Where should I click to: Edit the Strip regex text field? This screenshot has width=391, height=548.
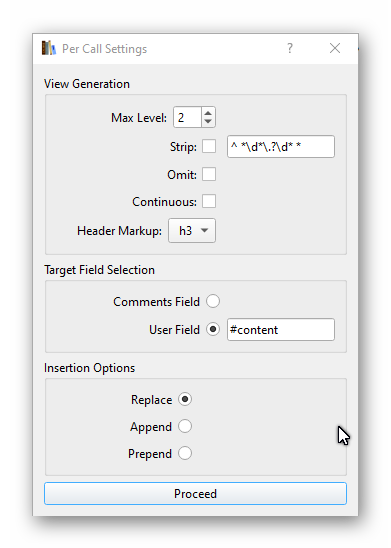coord(281,147)
